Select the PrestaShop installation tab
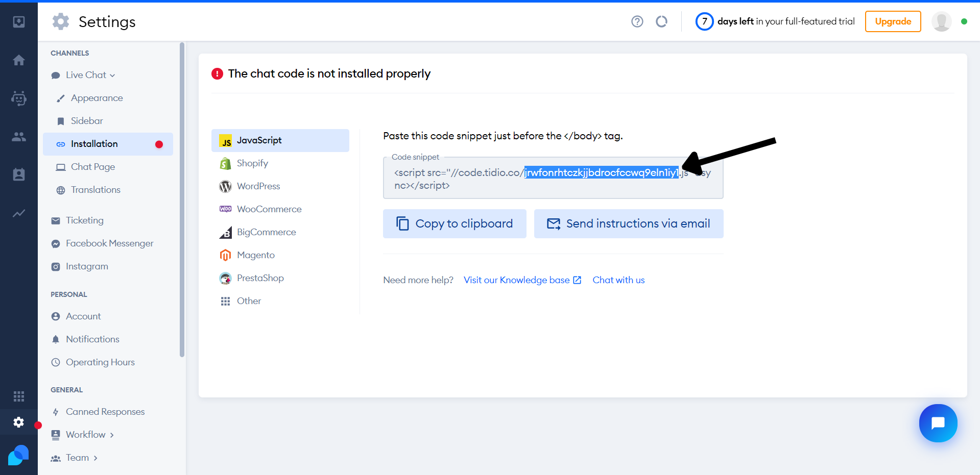Screen dimensions: 980x475 coord(280,278)
